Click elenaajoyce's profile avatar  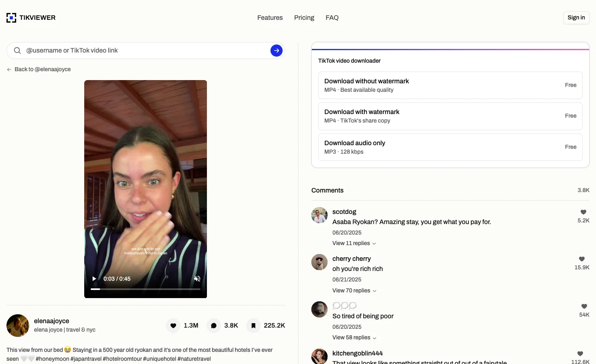tap(18, 326)
